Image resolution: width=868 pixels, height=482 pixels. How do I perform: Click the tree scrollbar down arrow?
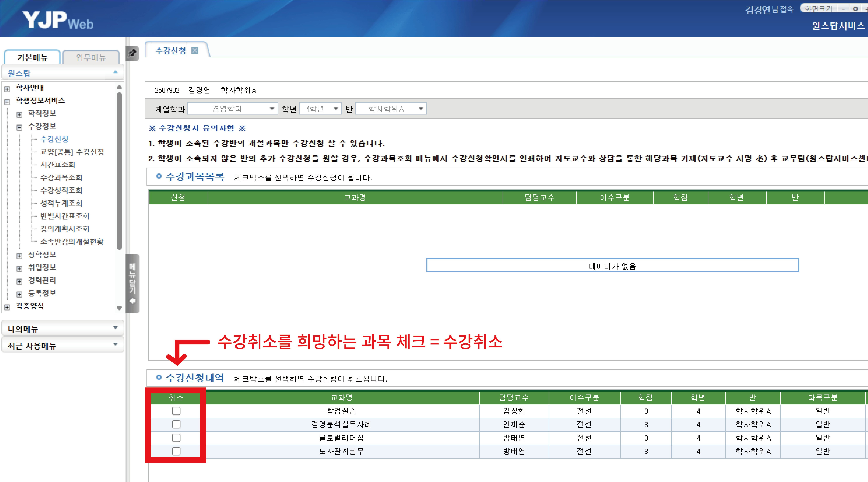click(x=119, y=308)
